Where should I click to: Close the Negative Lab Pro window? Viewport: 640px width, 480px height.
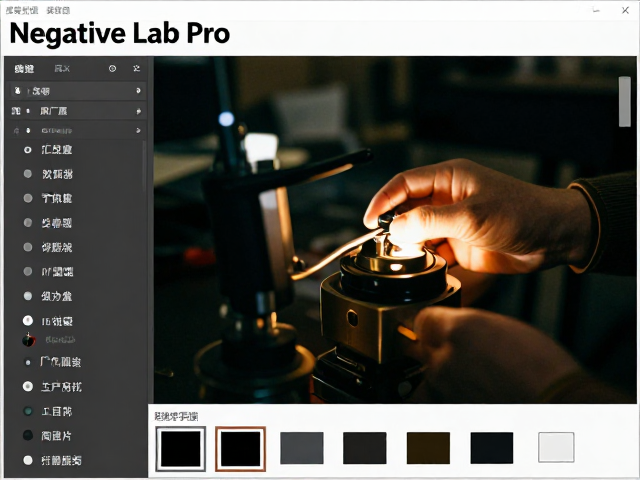click(x=625, y=11)
